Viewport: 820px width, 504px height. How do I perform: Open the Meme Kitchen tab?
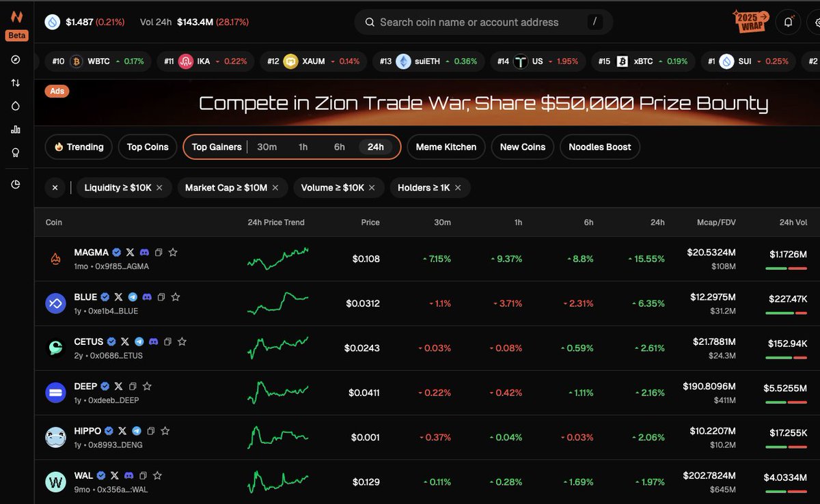pyautogui.click(x=446, y=147)
